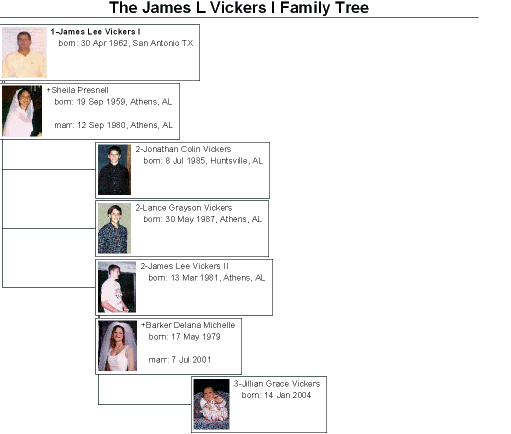The height and width of the screenshot is (434, 511).
Task: Click 2-James Lee Vickers II name
Action: 184,266
